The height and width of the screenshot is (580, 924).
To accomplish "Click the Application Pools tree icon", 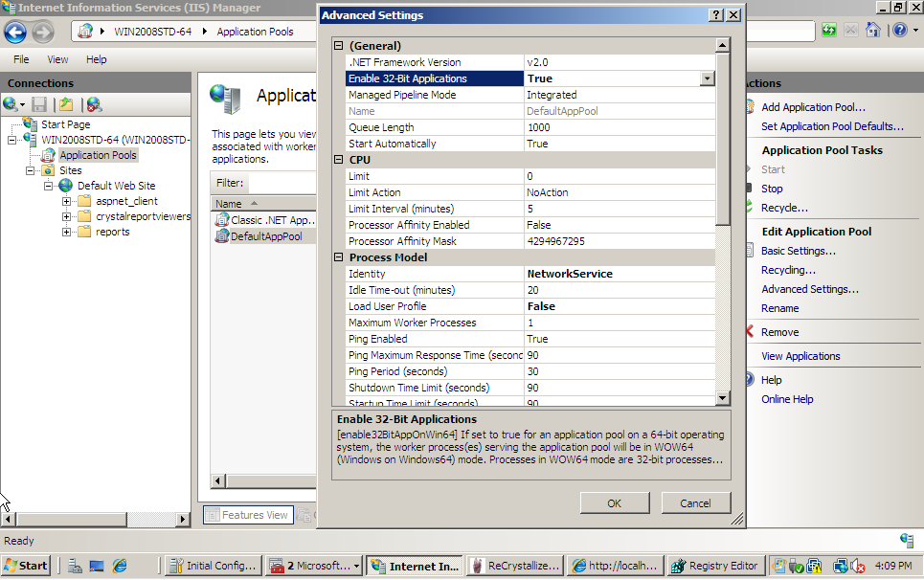I will (48, 155).
